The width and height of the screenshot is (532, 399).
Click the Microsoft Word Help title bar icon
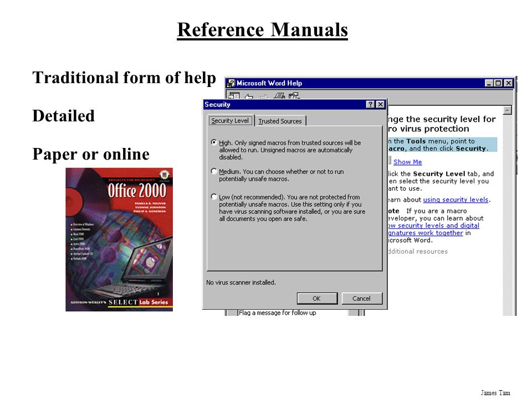pyautogui.click(x=231, y=83)
